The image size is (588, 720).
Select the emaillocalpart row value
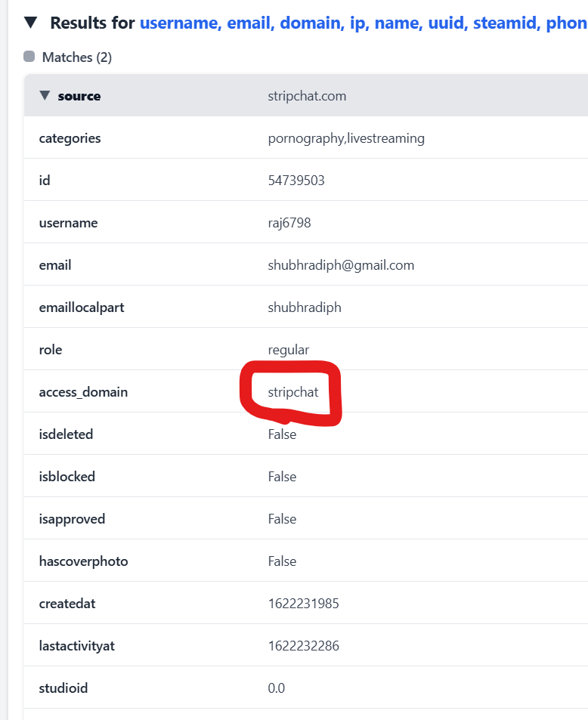point(305,307)
